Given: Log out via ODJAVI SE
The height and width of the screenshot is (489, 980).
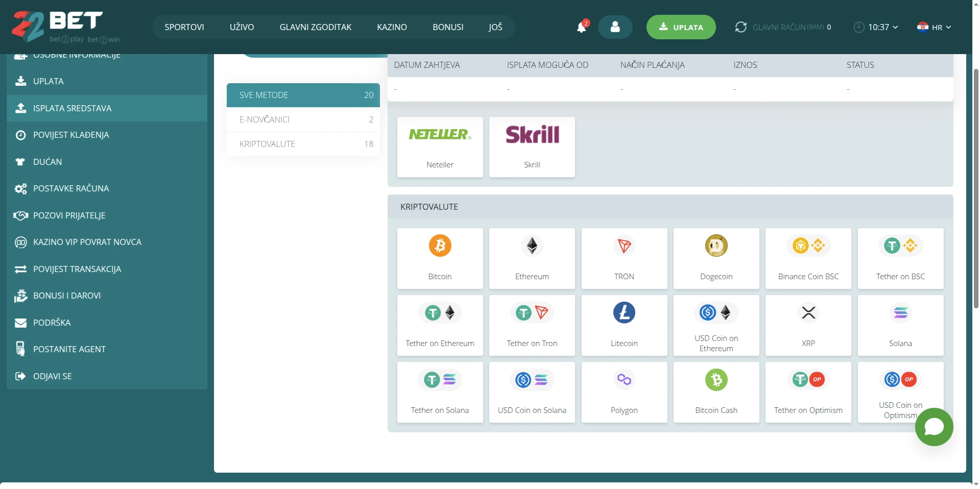Looking at the screenshot, I should coord(52,376).
